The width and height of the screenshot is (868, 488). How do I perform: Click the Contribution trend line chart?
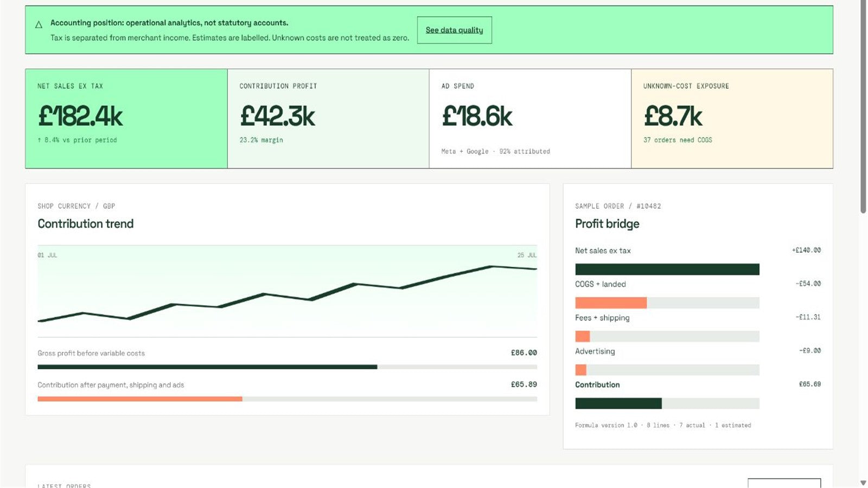click(288, 291)
